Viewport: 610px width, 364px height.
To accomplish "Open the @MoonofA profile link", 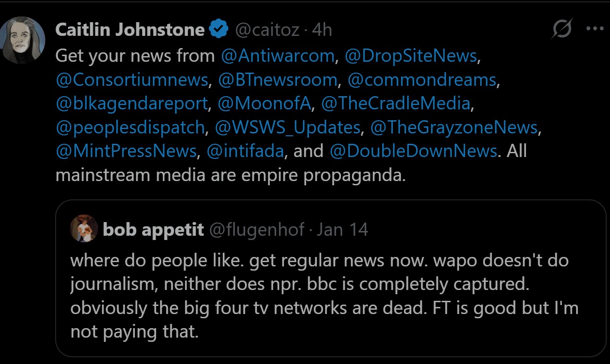I will point(265,104).
